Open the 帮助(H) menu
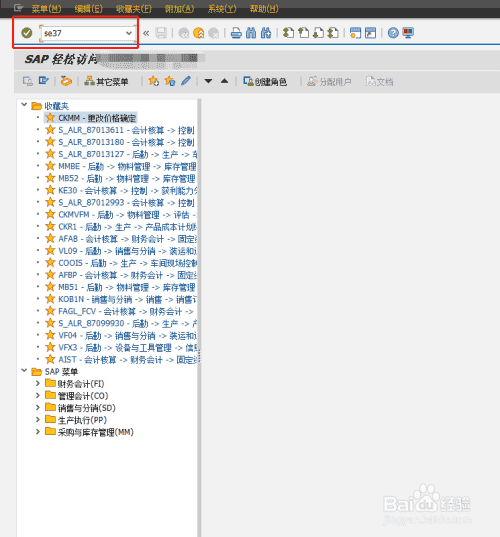The width and height of the screenshot is (500, 537). coord(264,9)
